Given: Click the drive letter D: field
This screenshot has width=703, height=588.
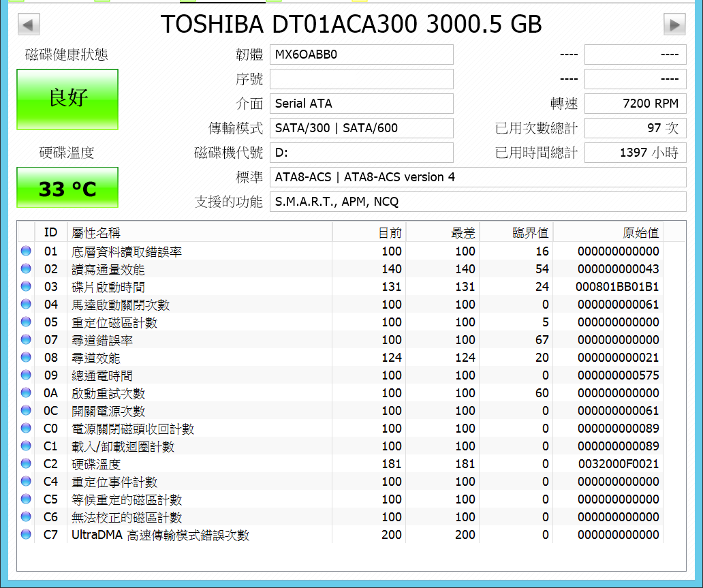Looking at the screenshot, I should [x=361, y=153].
